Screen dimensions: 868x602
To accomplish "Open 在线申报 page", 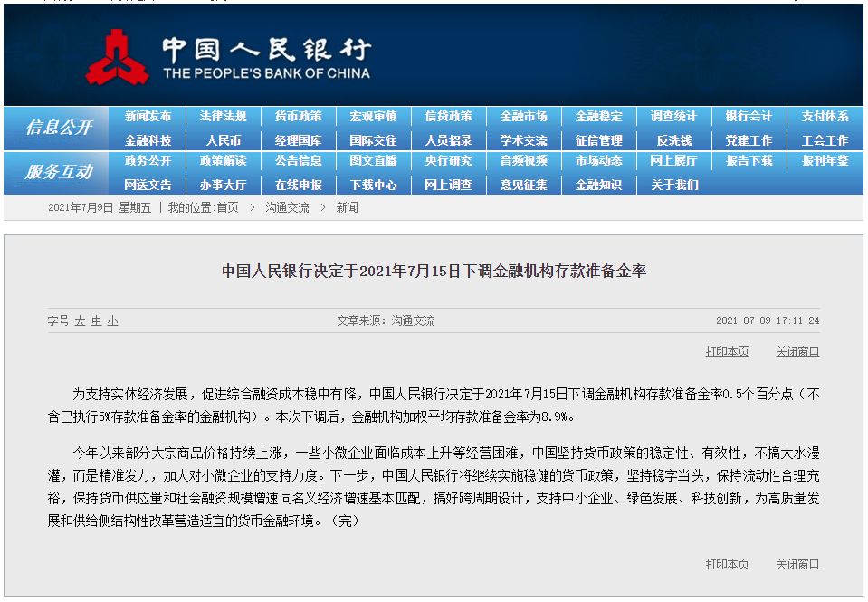I will [299, 185].
